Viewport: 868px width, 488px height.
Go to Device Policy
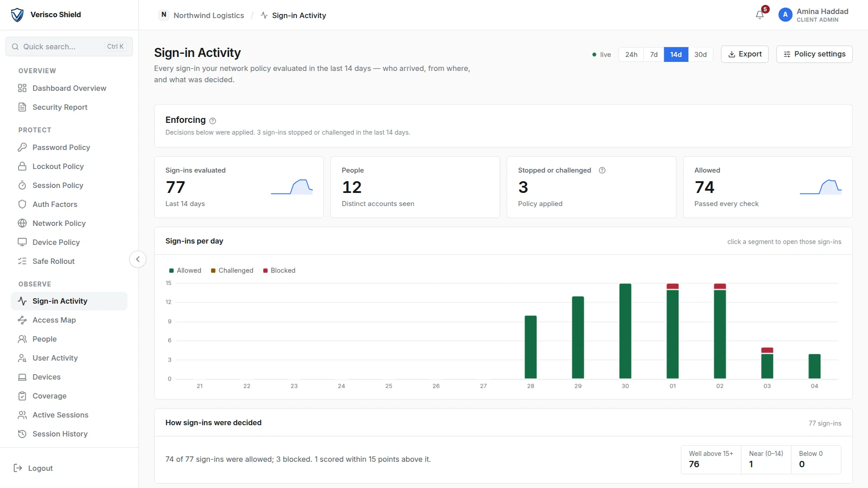pos(69,242)
